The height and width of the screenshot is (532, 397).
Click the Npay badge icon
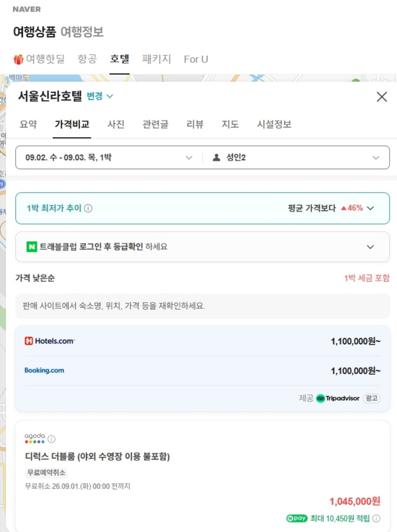click(x=297, y=518)
